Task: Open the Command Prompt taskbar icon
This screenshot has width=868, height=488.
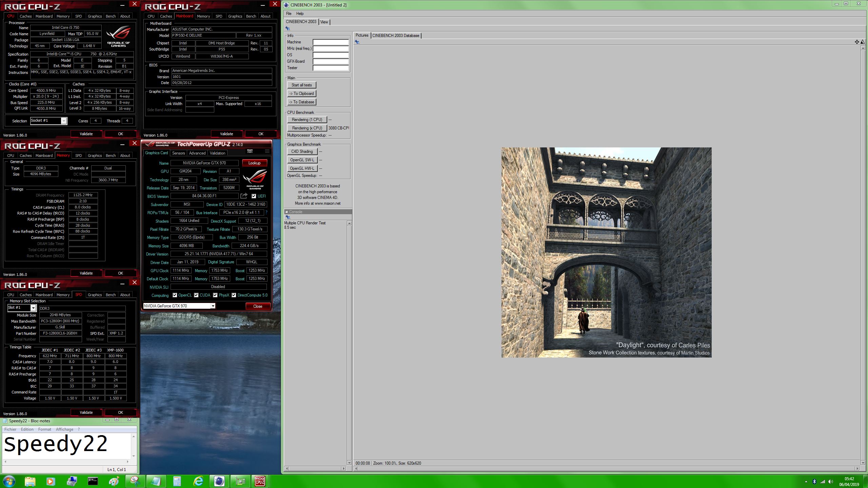Action: (93, 481)
